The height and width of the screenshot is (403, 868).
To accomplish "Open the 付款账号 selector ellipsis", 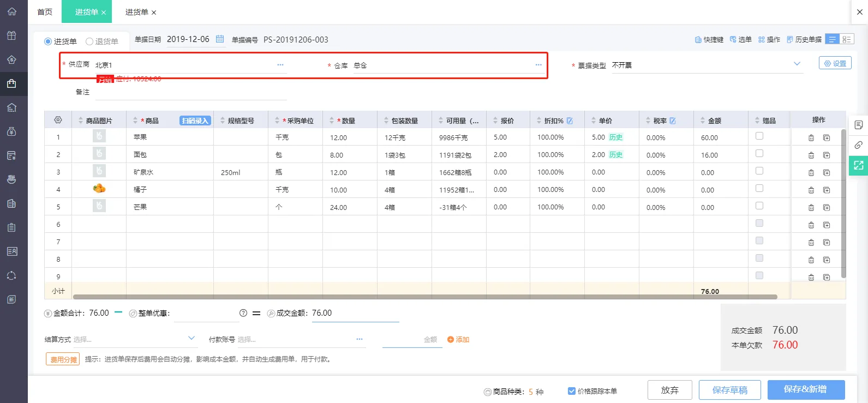I will pos(360,339).
